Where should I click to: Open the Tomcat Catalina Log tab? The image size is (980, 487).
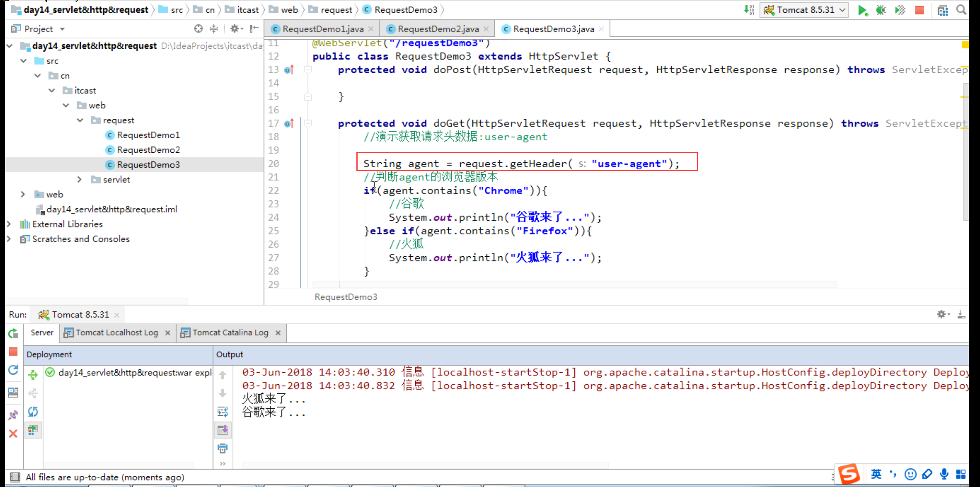tap(230, 333)
